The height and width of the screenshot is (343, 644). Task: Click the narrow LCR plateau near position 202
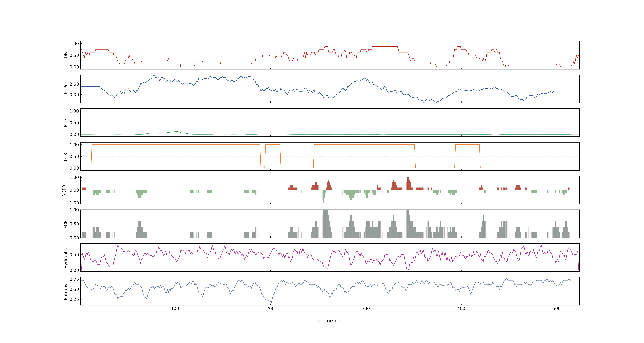click(x=273, y=145)
